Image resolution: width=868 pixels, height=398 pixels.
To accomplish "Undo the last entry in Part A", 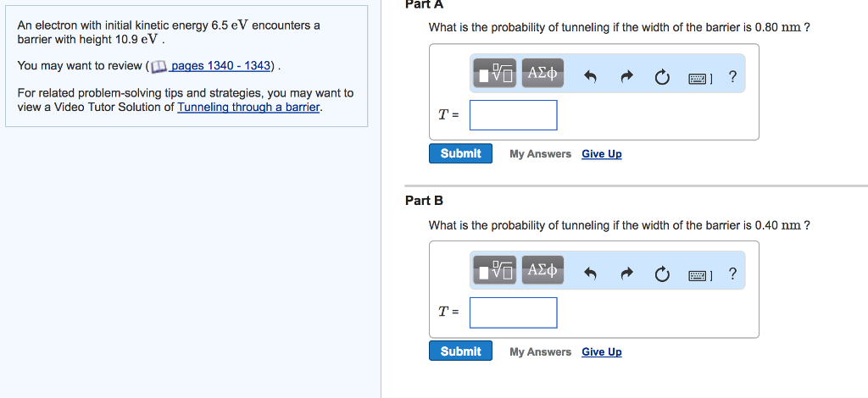I will tap(592, 77).
